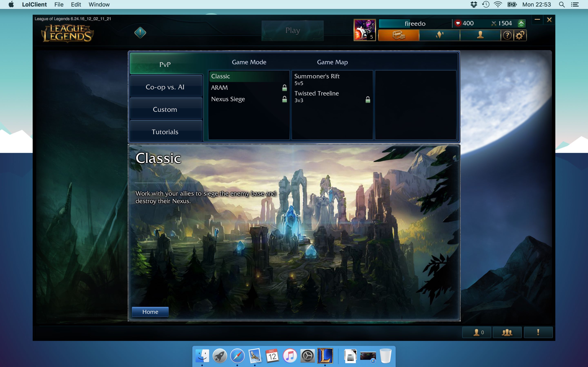Select the PvP tab

pyautogui.click(x=165, y=64)
